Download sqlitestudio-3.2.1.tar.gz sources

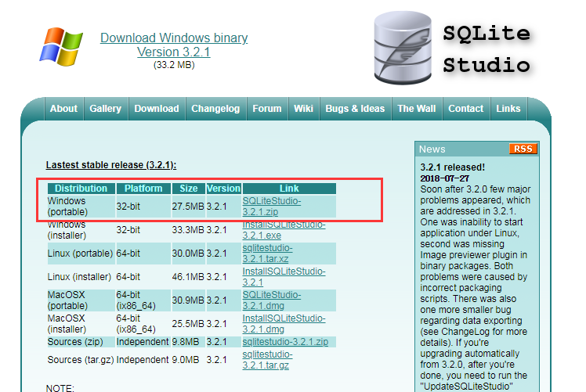pos(268,359)
